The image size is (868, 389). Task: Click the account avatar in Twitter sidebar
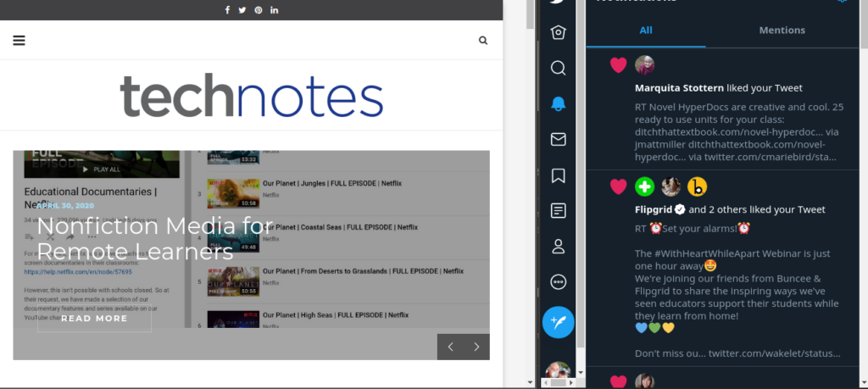[x=558, y=370]
